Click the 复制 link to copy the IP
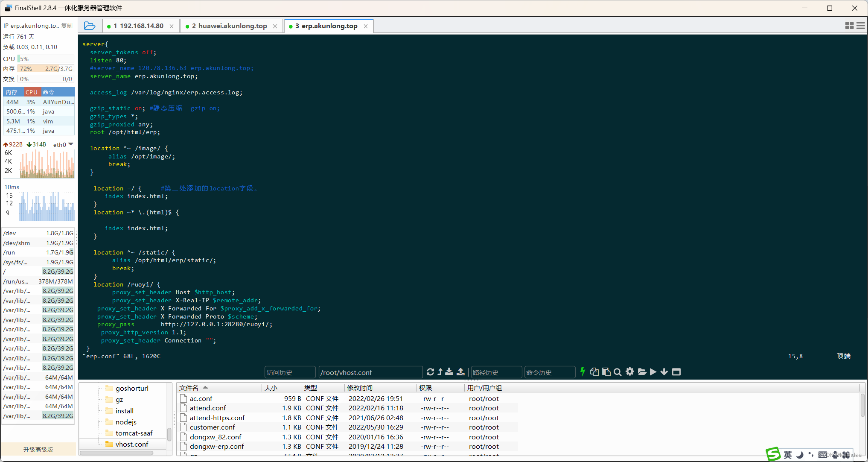Screen dimensions: 868x462 [67, 25]
